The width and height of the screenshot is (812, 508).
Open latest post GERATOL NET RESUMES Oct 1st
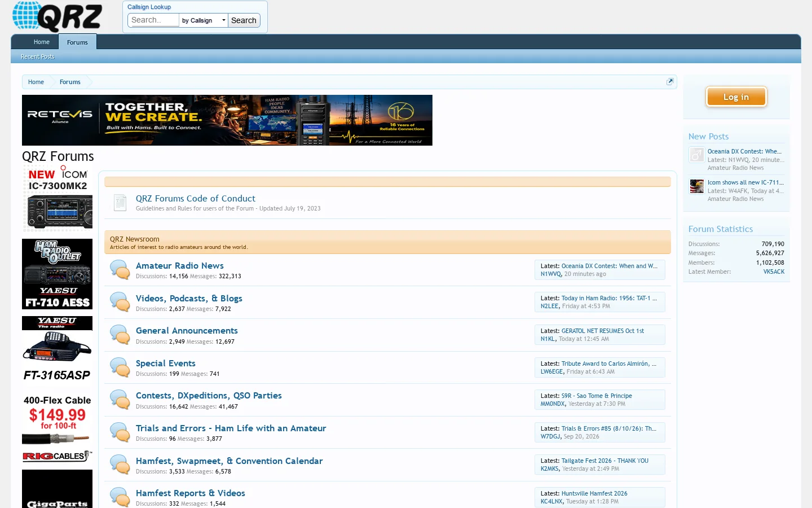[603, 331]
